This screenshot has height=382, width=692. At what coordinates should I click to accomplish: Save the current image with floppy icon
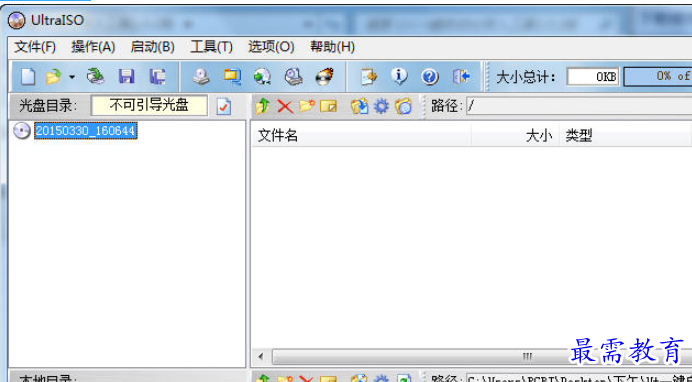127,76
